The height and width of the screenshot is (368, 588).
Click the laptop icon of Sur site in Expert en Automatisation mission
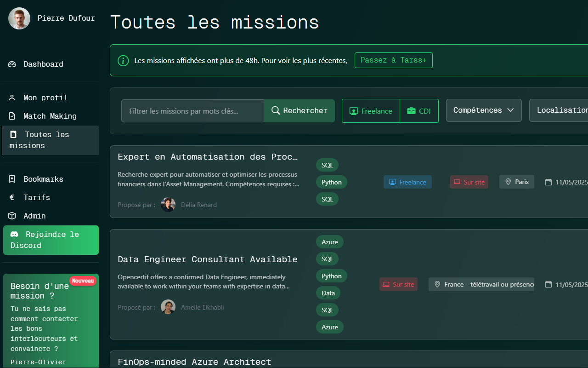(457, 182)
